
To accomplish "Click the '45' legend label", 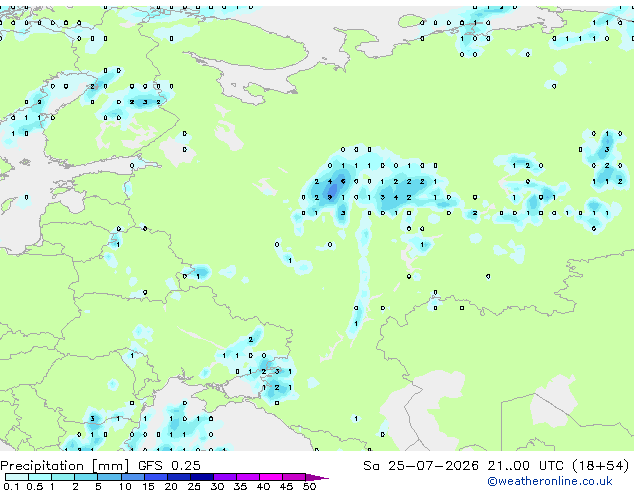I will click(286, 486).
